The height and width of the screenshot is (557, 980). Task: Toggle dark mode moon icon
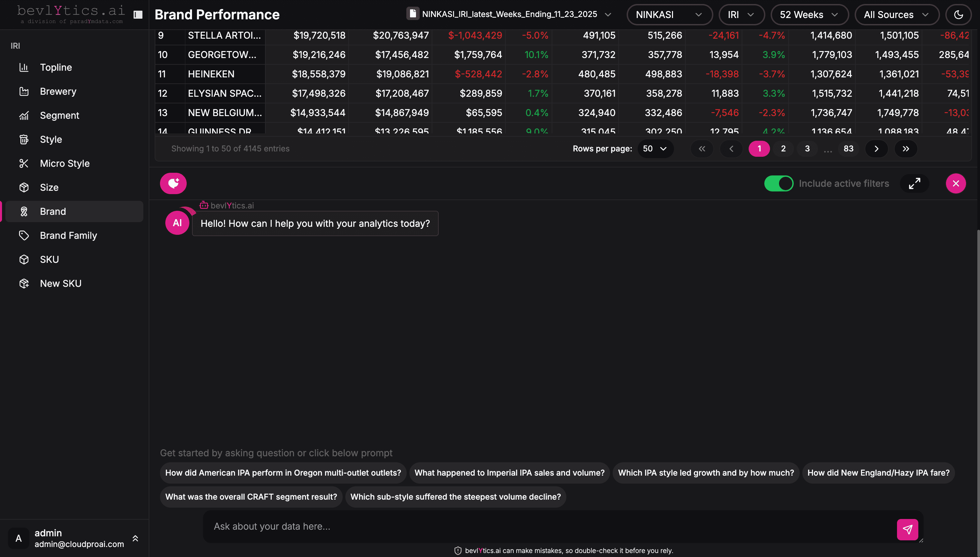958,15
